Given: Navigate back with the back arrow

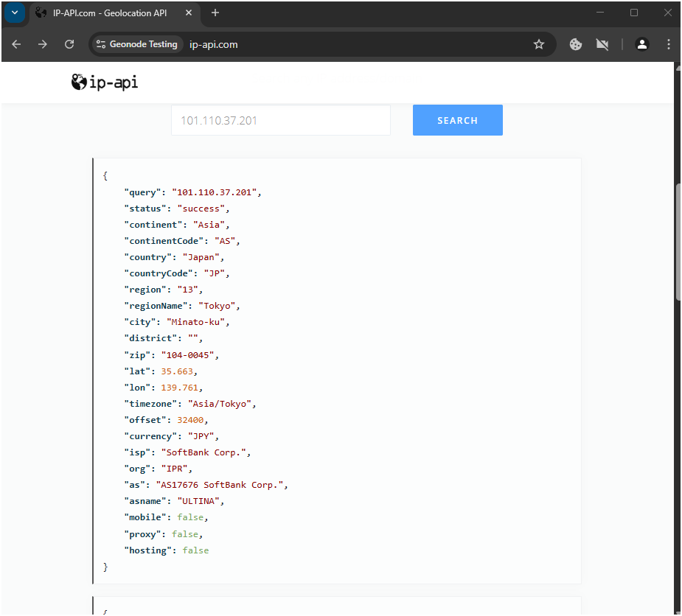Looking at the screenshot, I should tap(16, 44).
